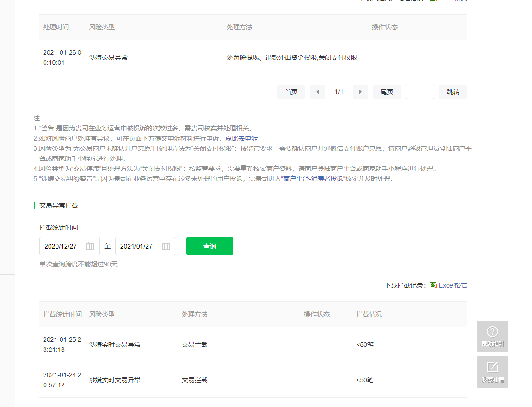Click 涉嫌实时交易异常 in the 2021-01-24 row
Viewport: 532px width, 407px height.
(115, 380)
